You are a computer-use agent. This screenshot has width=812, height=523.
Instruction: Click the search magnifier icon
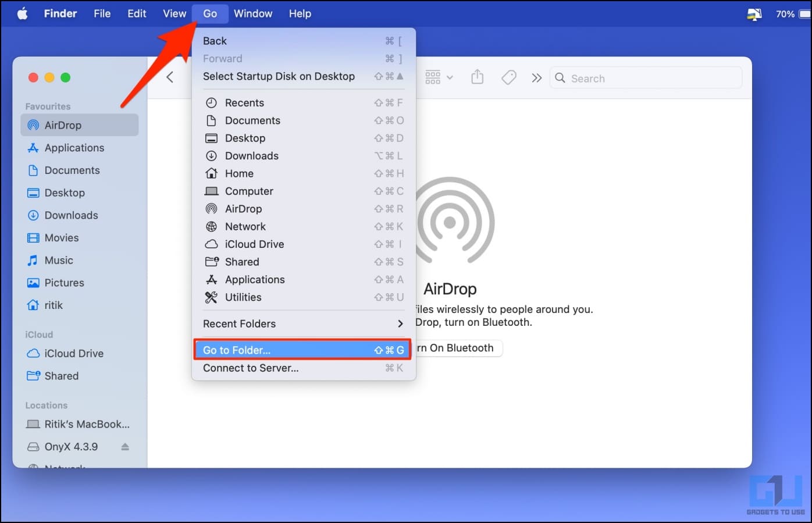(x=560, y=78)
